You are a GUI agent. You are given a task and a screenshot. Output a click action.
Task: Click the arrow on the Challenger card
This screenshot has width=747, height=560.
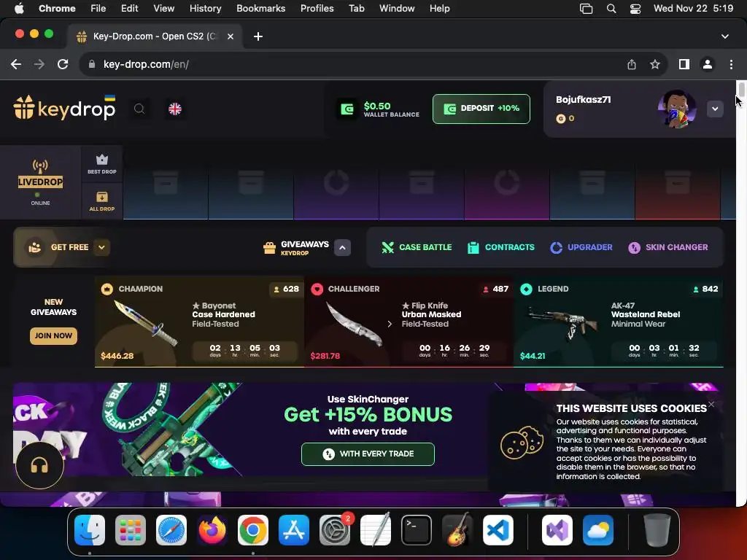point(390,324)
